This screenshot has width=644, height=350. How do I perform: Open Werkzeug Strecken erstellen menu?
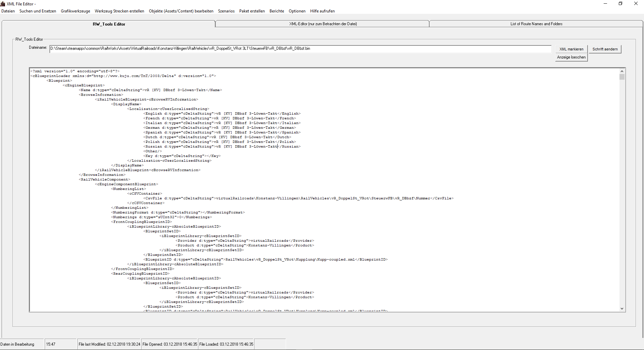tap(119, 11)
